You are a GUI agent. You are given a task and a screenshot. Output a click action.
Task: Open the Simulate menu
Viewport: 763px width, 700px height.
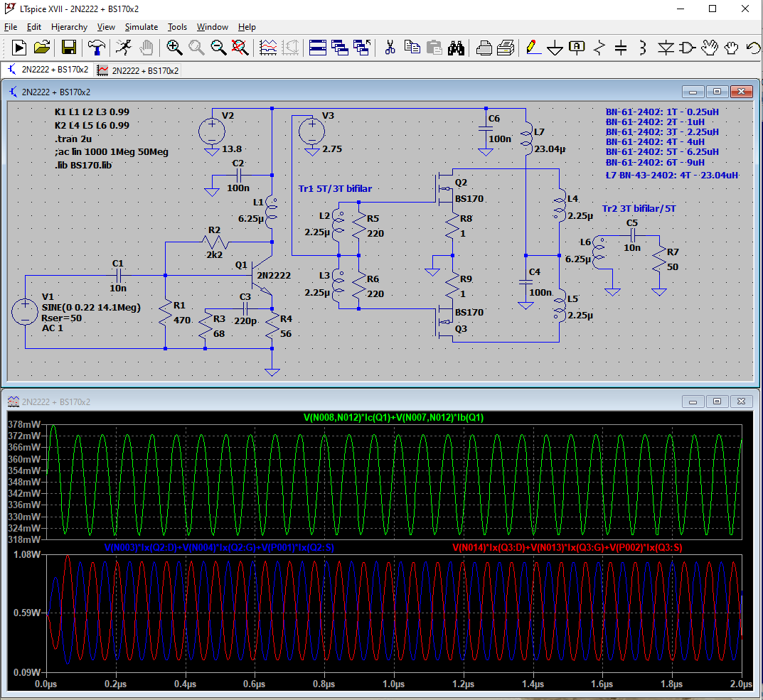pyautogui.click(x=141, y=27)
